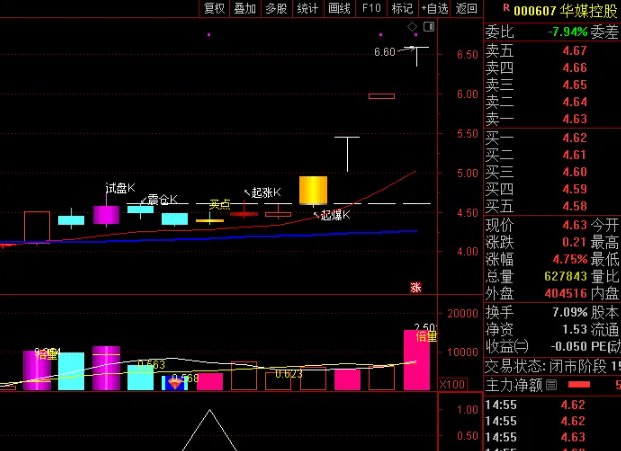Screen dimensions: 621x451
Task: Select the large yellow candlestick on the chart
Action: (x=313, y=190)
